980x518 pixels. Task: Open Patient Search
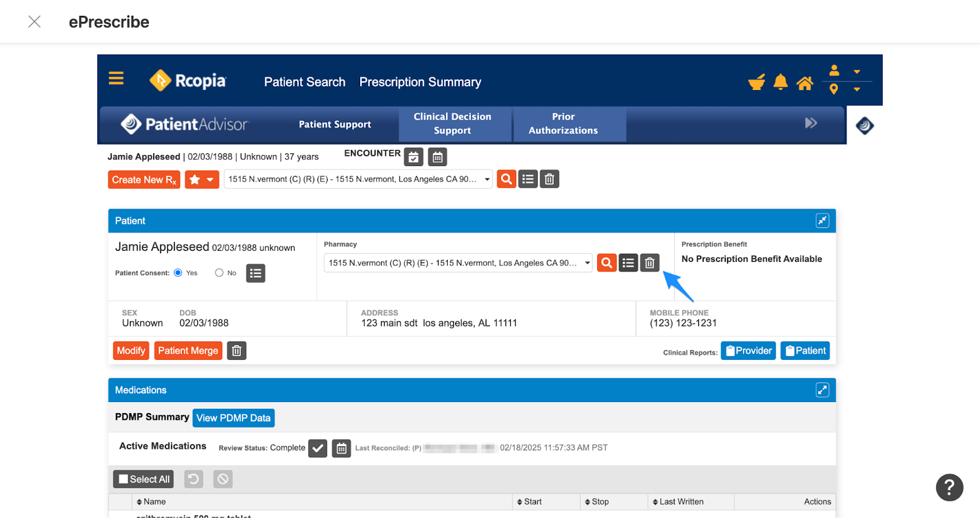[x=304, y=82]
